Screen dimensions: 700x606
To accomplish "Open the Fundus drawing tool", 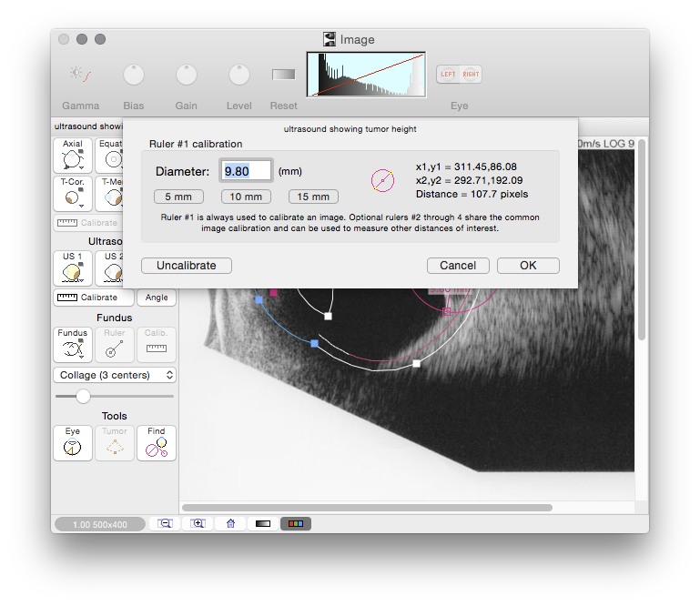I will pos(73,345).
